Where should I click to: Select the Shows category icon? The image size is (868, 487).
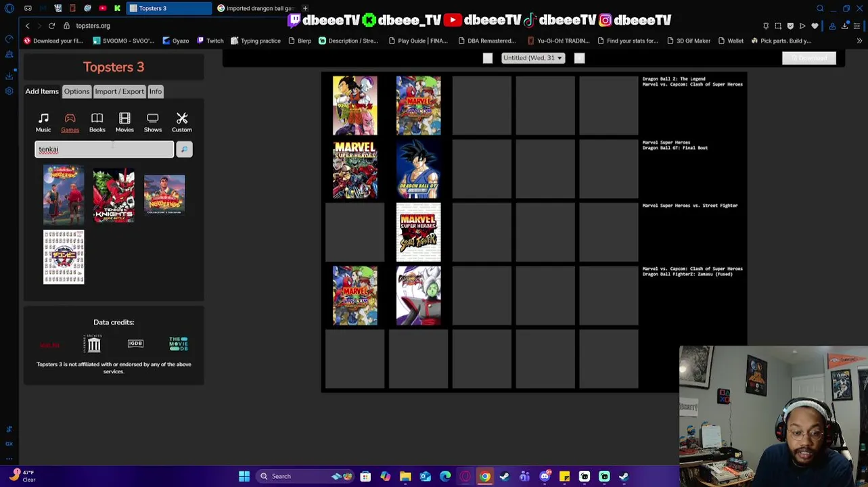coord(153,122)
